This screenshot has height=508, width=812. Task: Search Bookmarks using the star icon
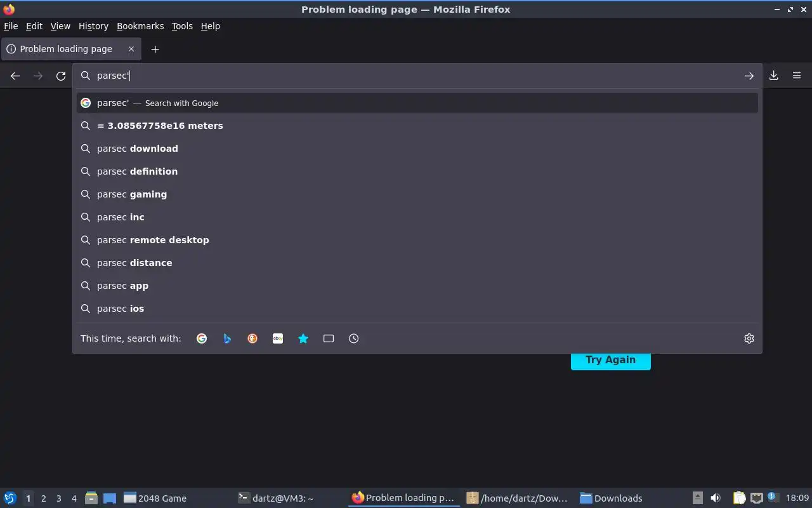[x=303, y=338]
